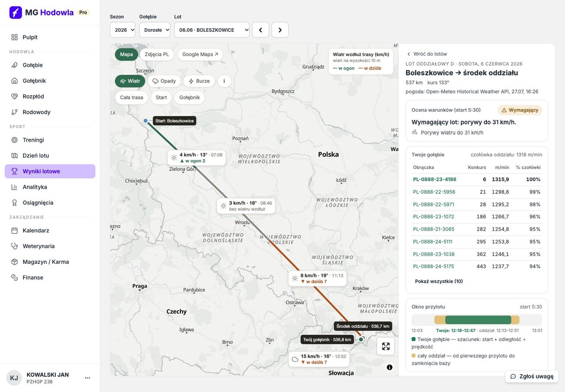Click the Osiągnięcia badge icon
Viewport: 565px width, 392px height.
[15, 203]
